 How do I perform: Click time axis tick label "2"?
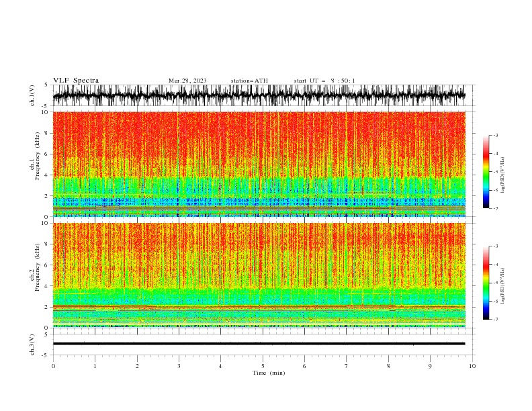pyautogui.click(x=137, y=366)
